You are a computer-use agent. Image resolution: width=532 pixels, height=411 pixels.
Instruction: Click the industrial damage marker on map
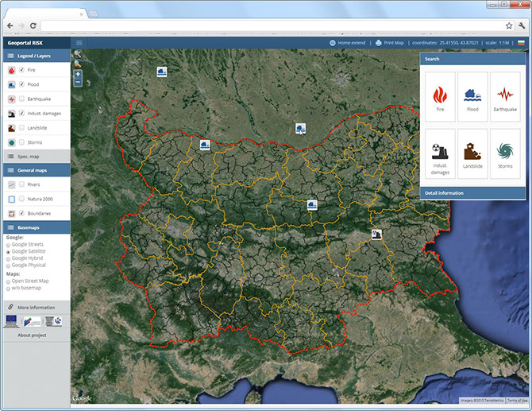pos(376,235)
